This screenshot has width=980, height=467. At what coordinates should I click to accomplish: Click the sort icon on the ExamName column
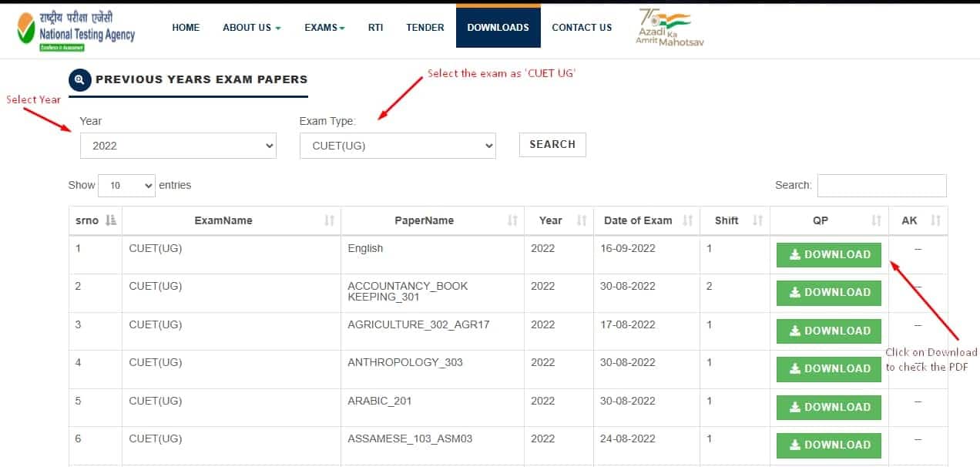[331, 220]
